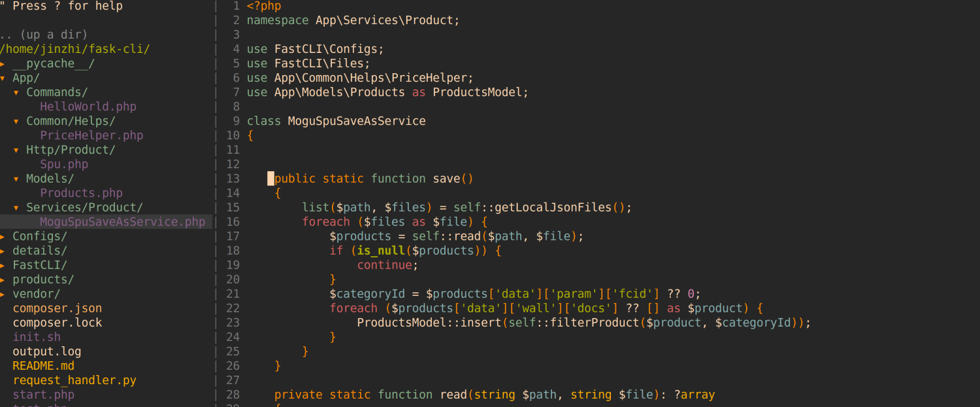The width and height of the screenshot is (980, 407).
Task: Select MoguSpuSaveAsService.php in the tree
Action: (x=122, y=221)
